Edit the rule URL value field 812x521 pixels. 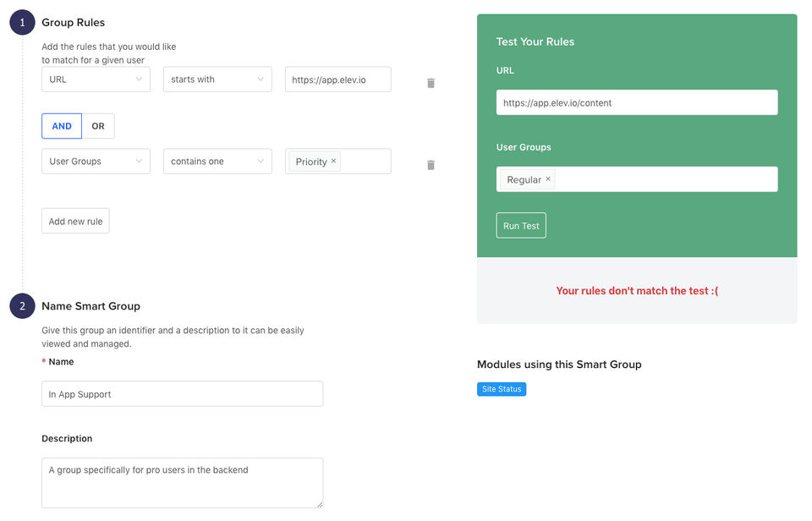tap(337, 80)
